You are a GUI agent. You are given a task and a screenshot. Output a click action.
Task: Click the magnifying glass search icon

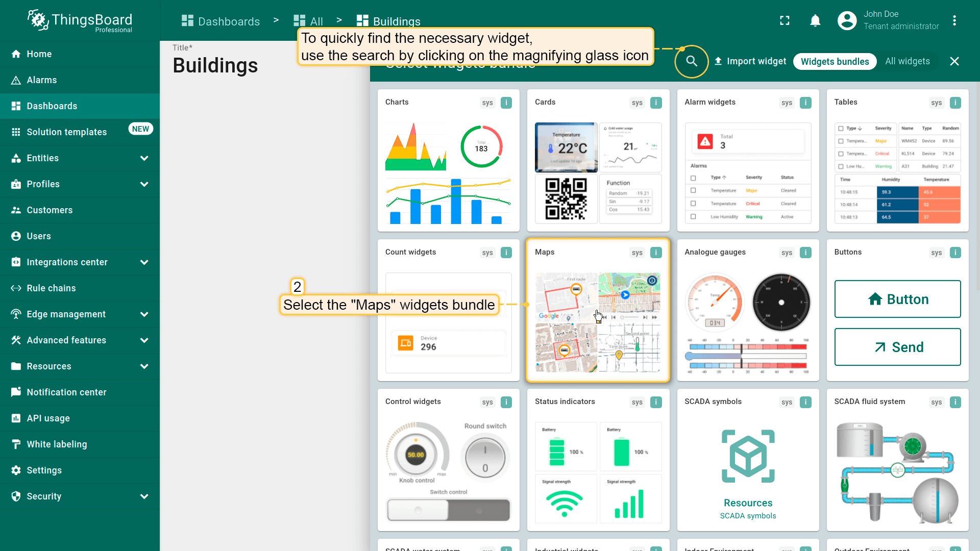point(692,61)
